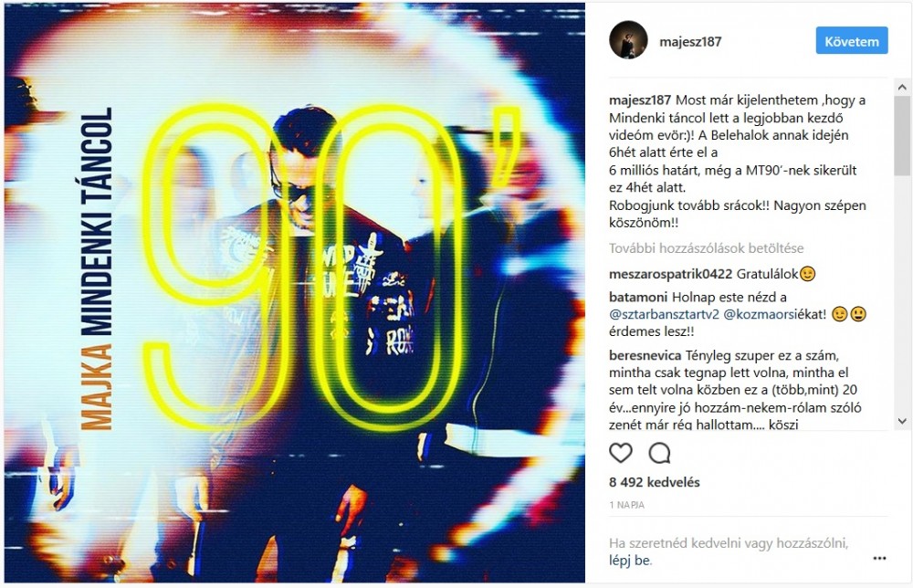Visit the beresnevica commenter profile
Viewport: 913px width, 588px height.
tap(645, 355)
